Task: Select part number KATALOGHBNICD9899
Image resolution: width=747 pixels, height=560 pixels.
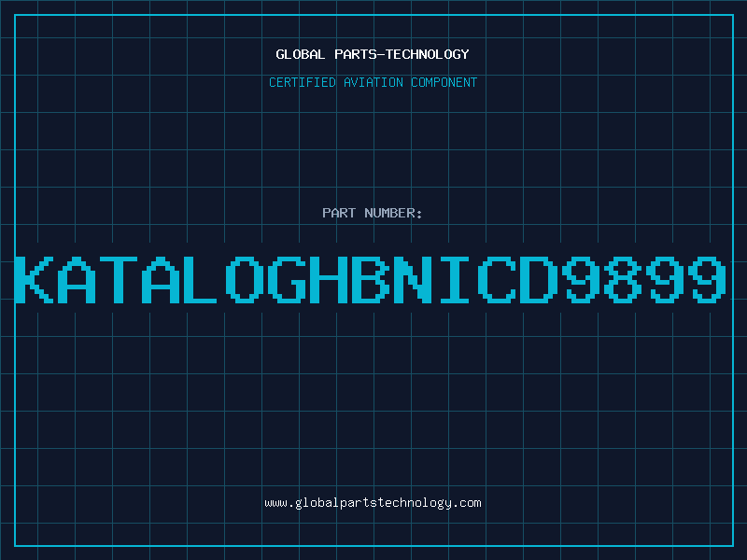Action: click(x=371, y=279)
